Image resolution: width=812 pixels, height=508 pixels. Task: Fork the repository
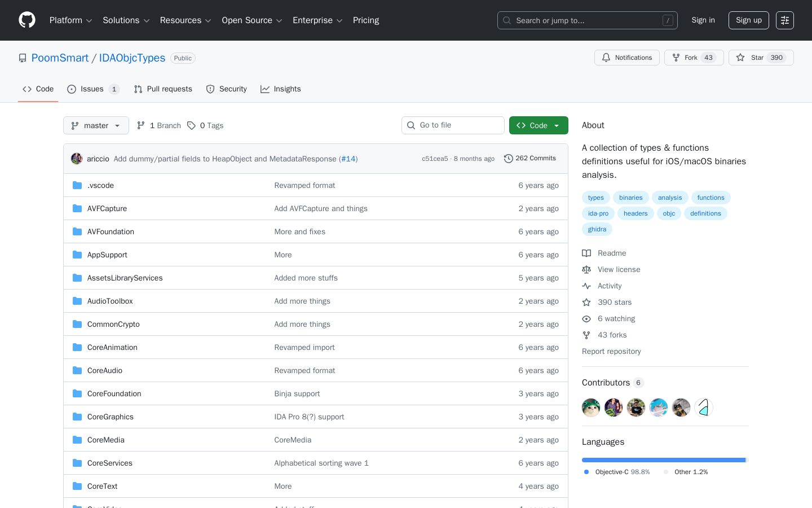(x=694, y=58)
